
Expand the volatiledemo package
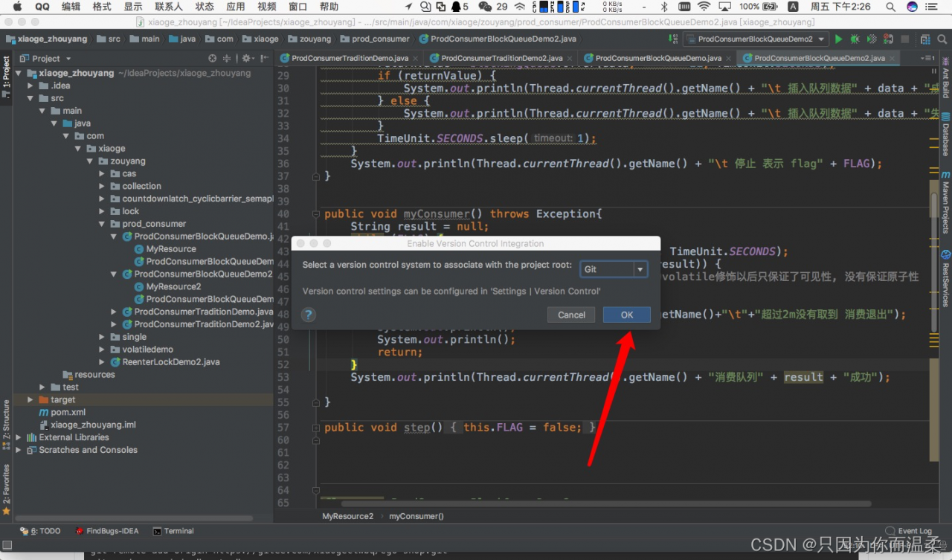(x=102, y=349)
